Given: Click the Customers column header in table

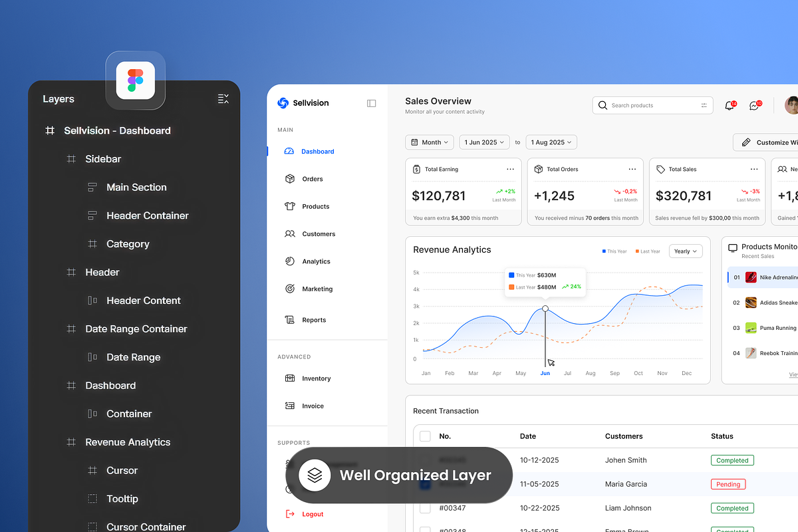Looking at the screenshot, I should (x=624, y=436).
